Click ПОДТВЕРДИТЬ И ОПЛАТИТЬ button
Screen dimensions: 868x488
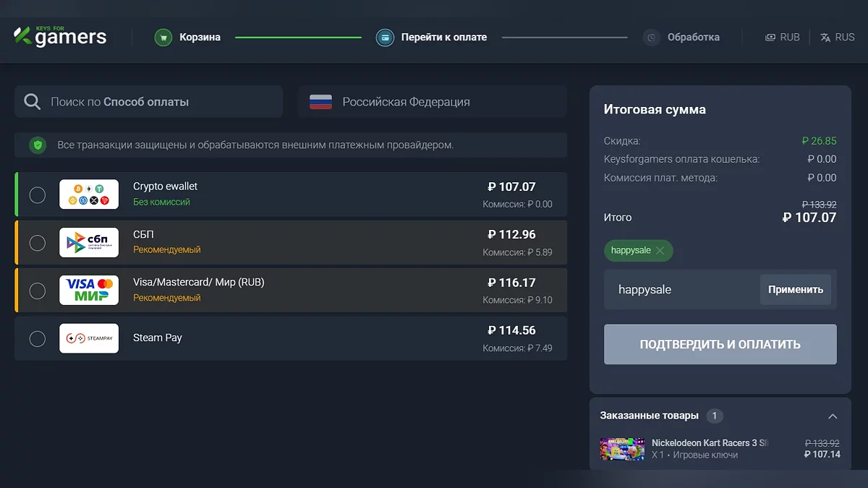coord(720,344)
